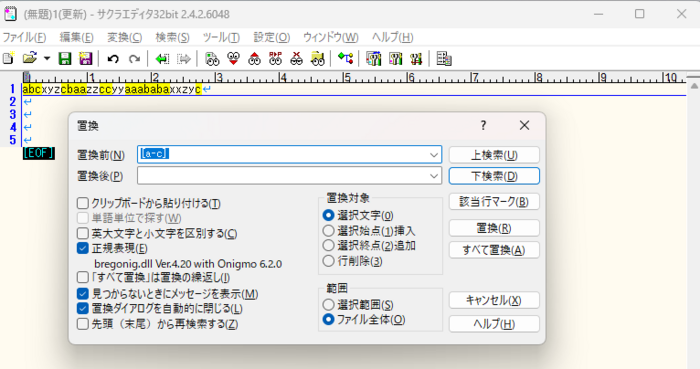Viewport: 700px width, 369px height.
Task: Click the redo arrow icon
Action: point(134,58)
